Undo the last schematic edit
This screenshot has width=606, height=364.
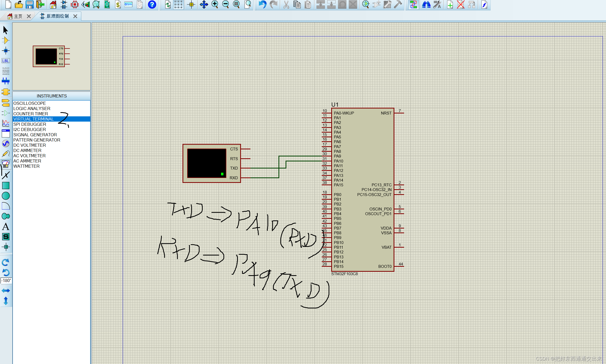click(x=262, y=4)
